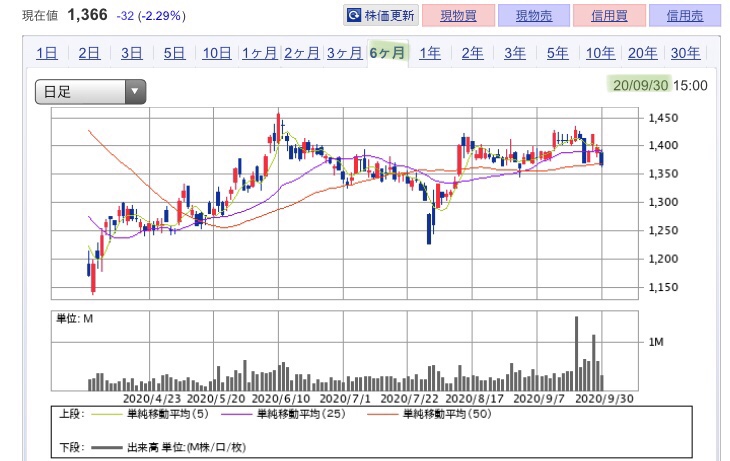Select the 1ヶ月 period tab
Screen dimensions: 730x461
(x=258, y=54)
